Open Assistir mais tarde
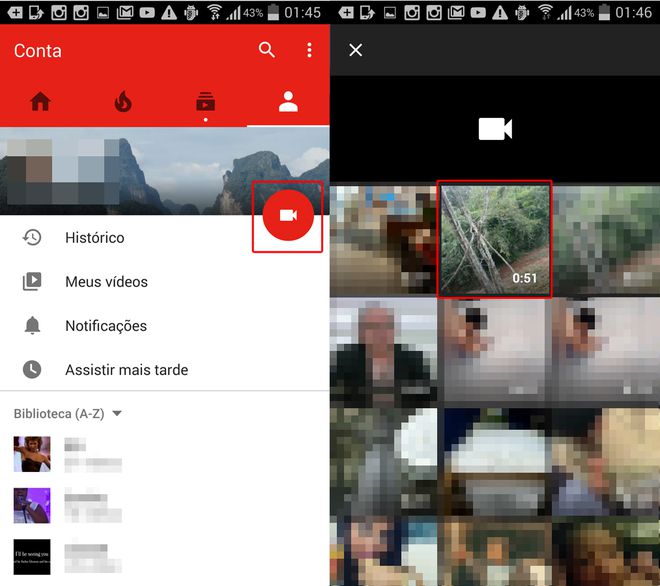 tap(165, 370)
